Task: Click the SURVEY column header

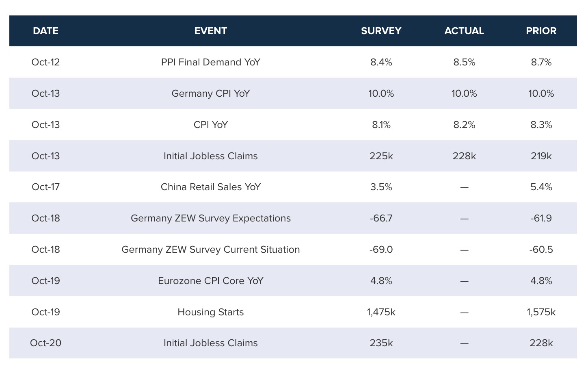Action: click(381, 31)
